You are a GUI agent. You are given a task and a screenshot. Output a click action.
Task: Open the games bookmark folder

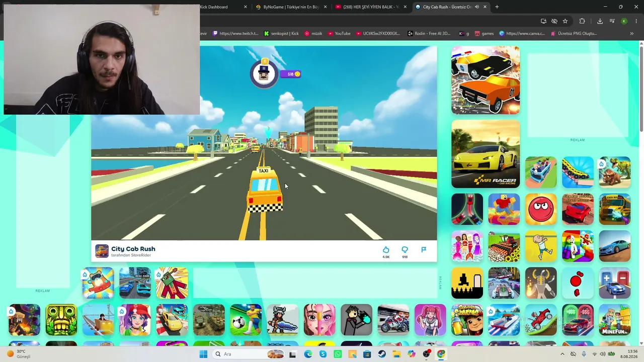pyautogui.click(x=484, y=34)
